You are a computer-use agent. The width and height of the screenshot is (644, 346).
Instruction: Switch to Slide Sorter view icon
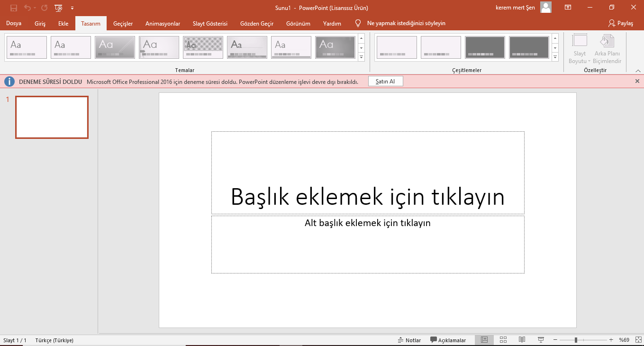click(x=503, y=340)
